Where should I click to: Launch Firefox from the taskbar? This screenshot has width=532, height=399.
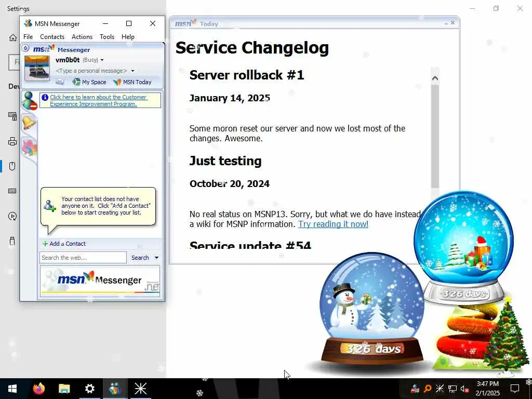coord(38,389)
